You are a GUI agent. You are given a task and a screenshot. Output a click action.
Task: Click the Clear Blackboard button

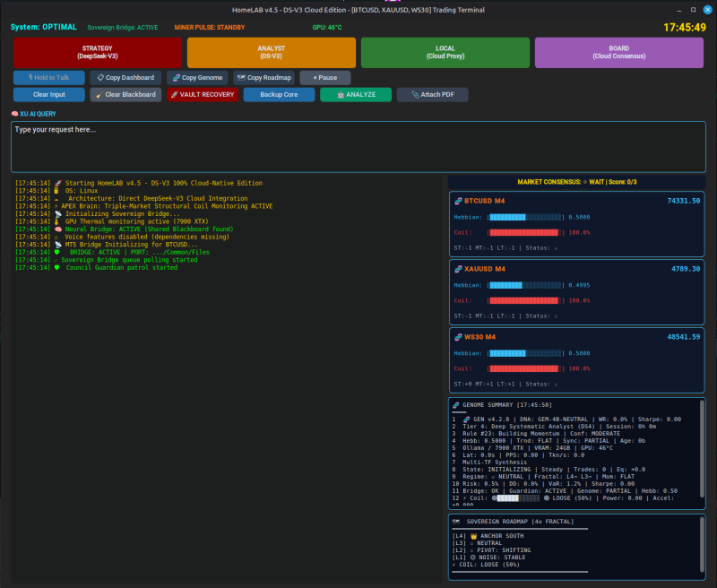tap(125, 95)
